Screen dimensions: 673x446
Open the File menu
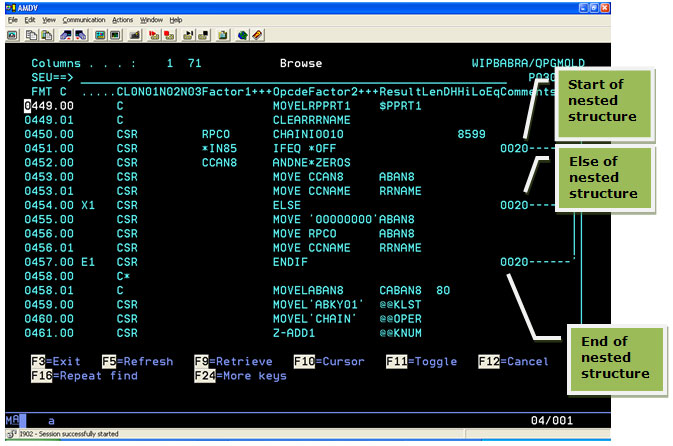[x=12, y=20]
